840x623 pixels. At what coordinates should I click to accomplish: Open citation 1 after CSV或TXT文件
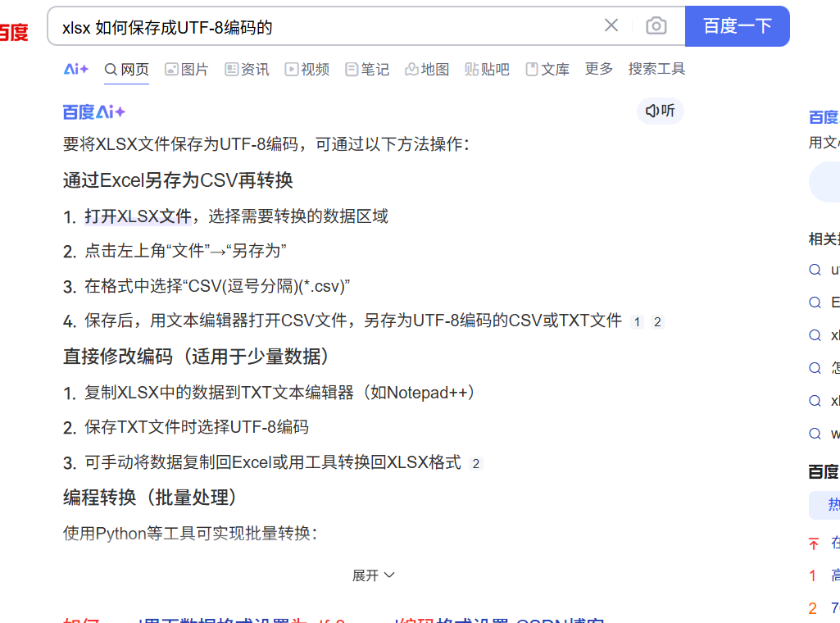click(x=637, y=322)
